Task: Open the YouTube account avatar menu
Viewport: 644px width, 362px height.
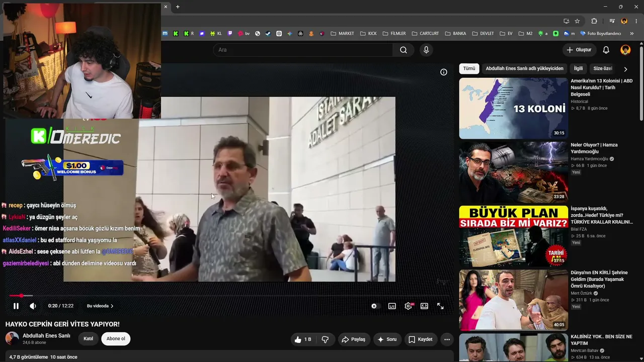Action: (626, 50)
